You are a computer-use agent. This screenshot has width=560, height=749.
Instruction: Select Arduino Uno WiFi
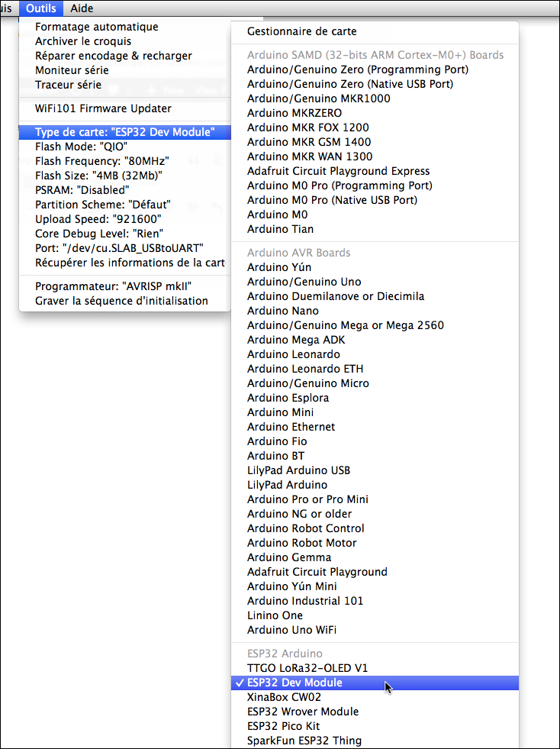tap(375, 630)
